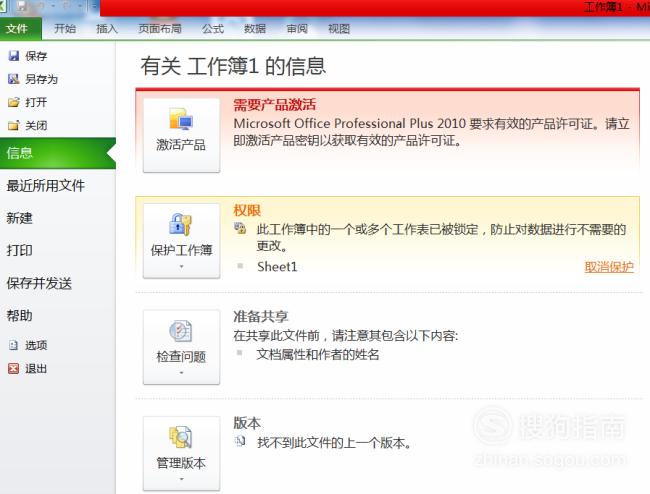Select 信息 (Info) in the sidebar
This screenshot has height=494, width=650.
pyautogui.click(x=58, y=153)
